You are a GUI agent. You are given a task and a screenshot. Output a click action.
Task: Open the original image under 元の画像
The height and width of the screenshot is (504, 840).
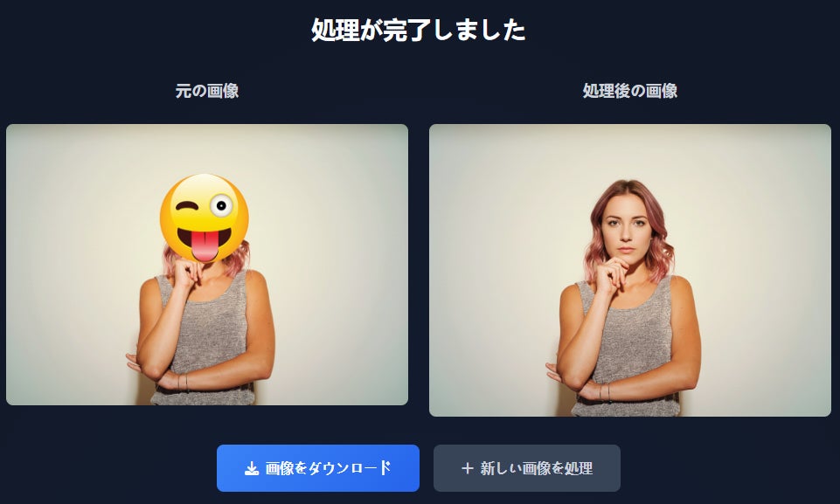tap(207, 265)
